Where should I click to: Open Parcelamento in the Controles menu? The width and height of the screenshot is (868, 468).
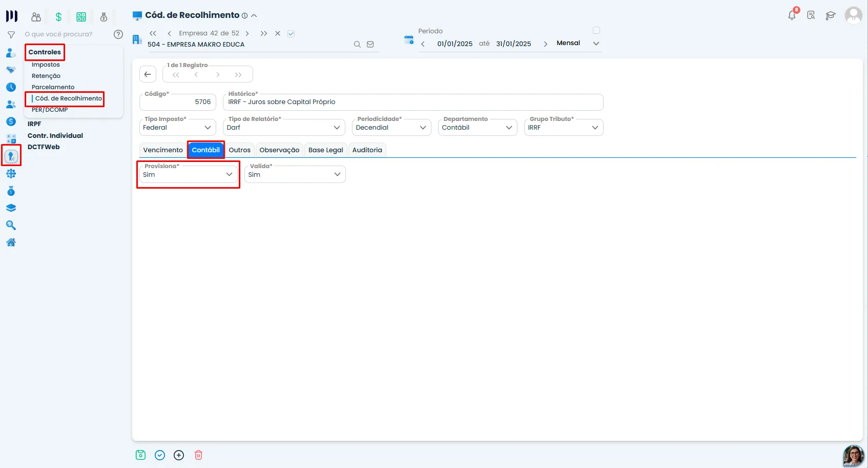53,87
